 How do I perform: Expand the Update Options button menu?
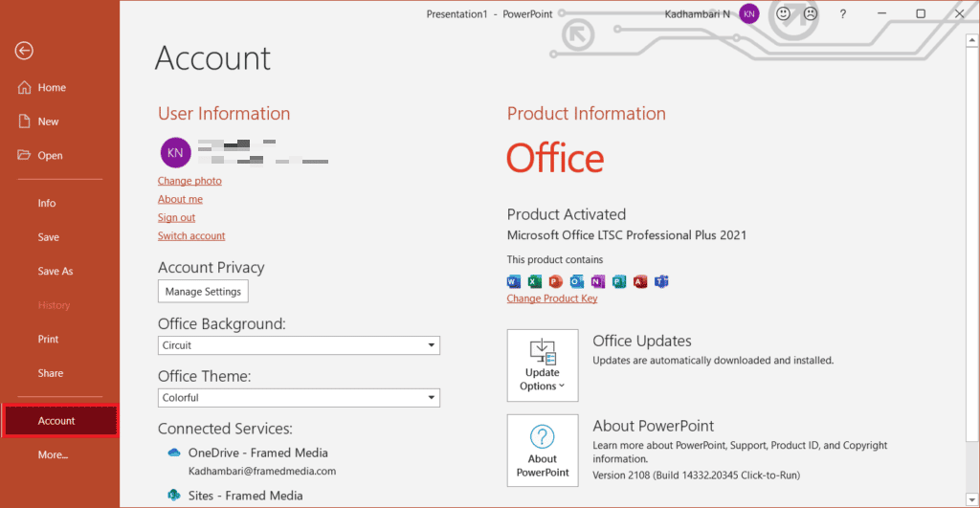tap(543, 364)
